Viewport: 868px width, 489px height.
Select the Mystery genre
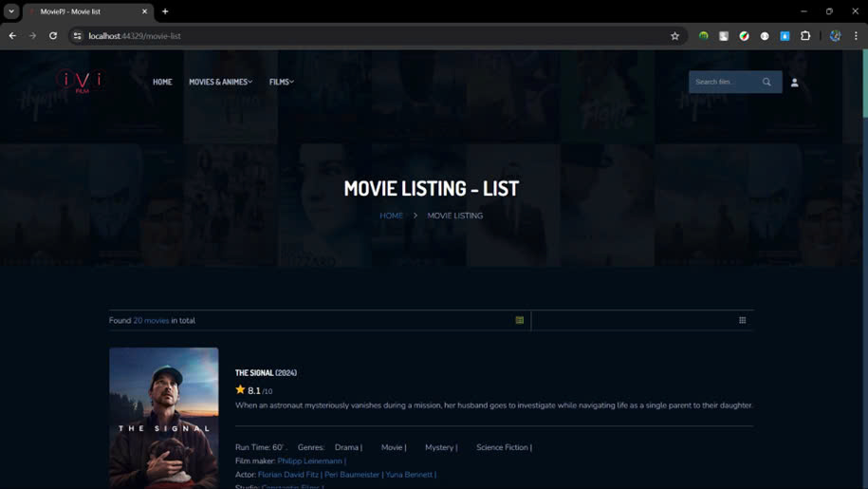point(439,447)
